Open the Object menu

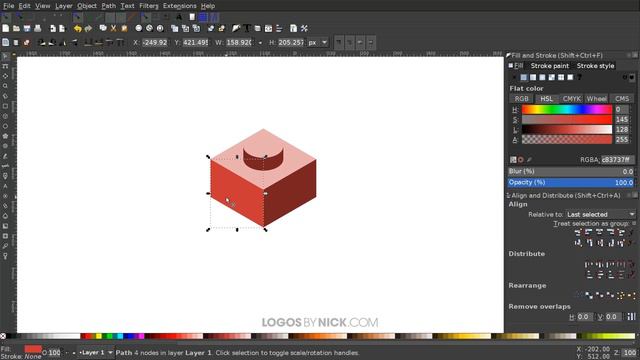[x=87, y=6]
